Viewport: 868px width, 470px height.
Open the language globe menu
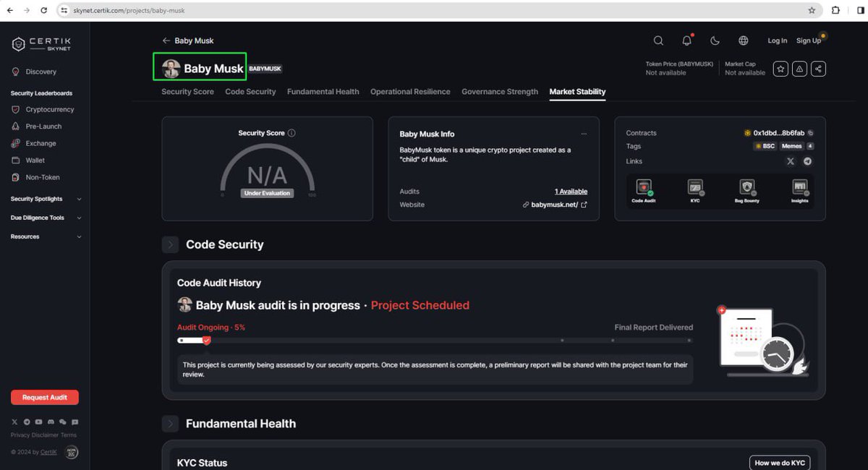[x=744, y=40]
